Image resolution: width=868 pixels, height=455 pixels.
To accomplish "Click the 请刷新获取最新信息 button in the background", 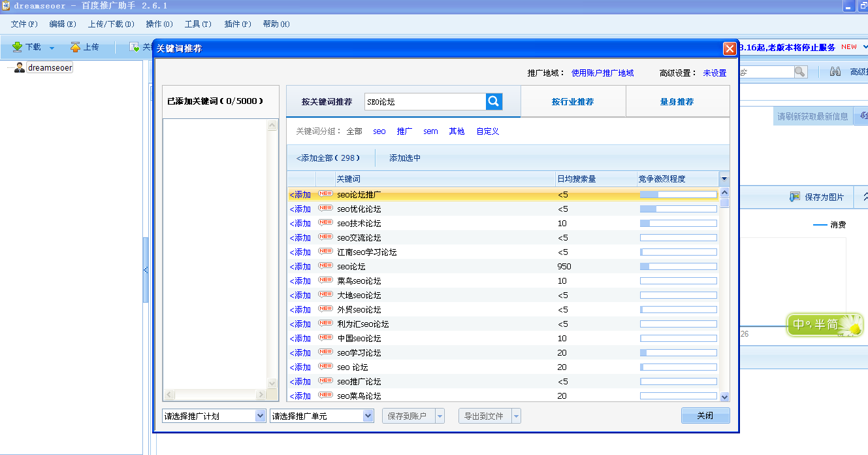I will click(x=812, y=116).
